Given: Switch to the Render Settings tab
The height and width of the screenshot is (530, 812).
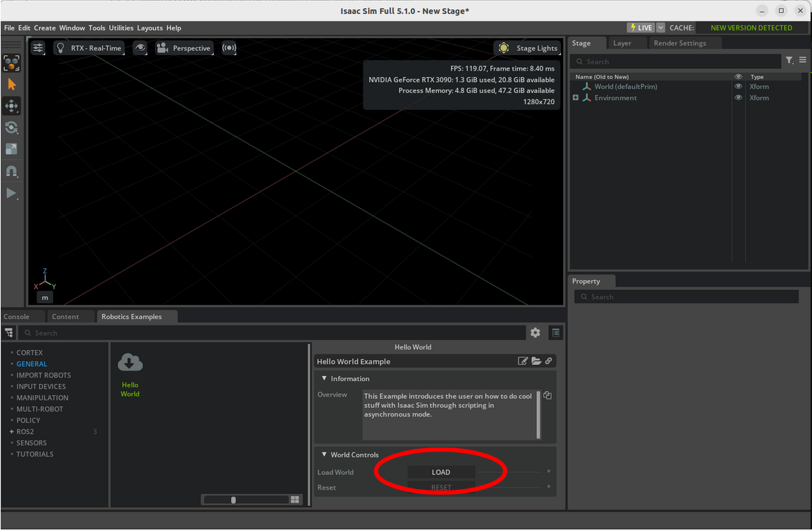Looking at the screenshot, I should [x=679, y=43].
